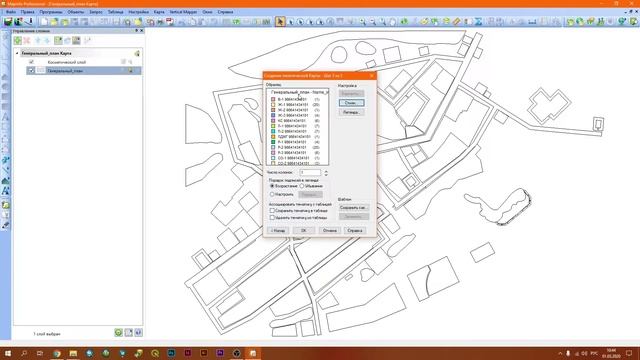Select the Настроить radio button
640x360 pixels.
point(272,194)
